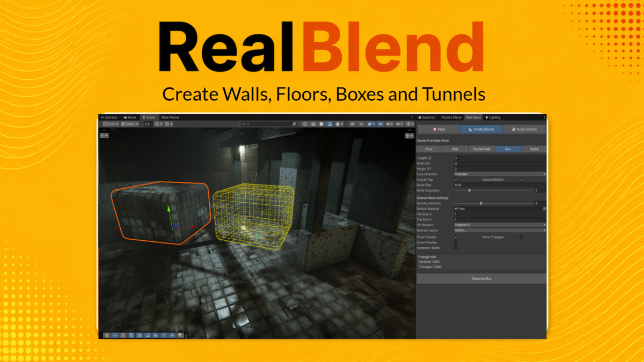Open Mask Packer tab
This screenshot has width=644, height=362.
tap(170, 117)
